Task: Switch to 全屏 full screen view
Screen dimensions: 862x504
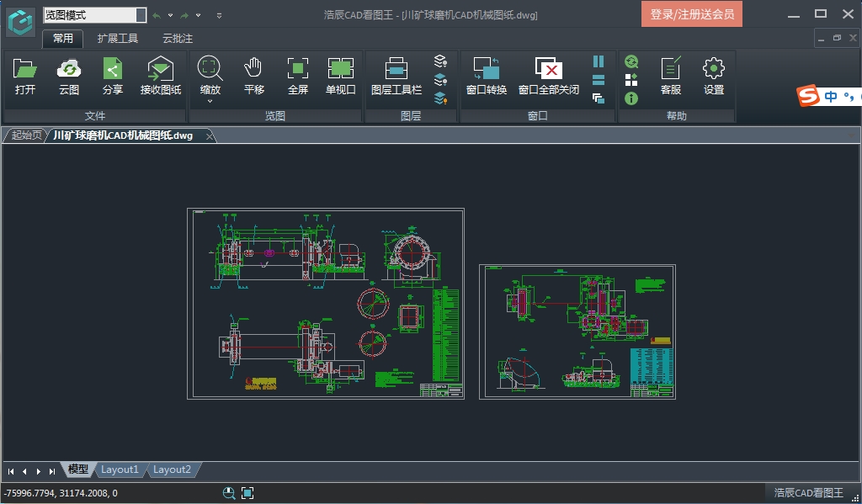Action: click(x=297, y=77)
